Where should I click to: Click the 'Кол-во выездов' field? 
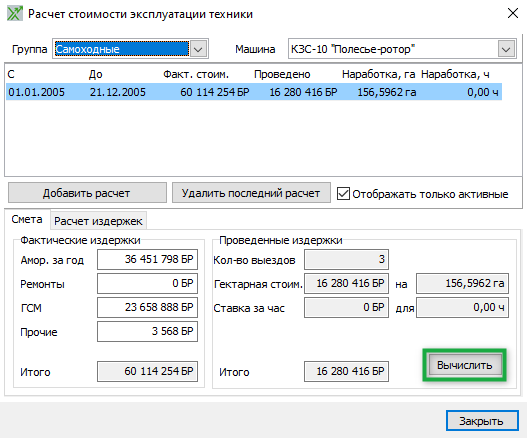347,259
